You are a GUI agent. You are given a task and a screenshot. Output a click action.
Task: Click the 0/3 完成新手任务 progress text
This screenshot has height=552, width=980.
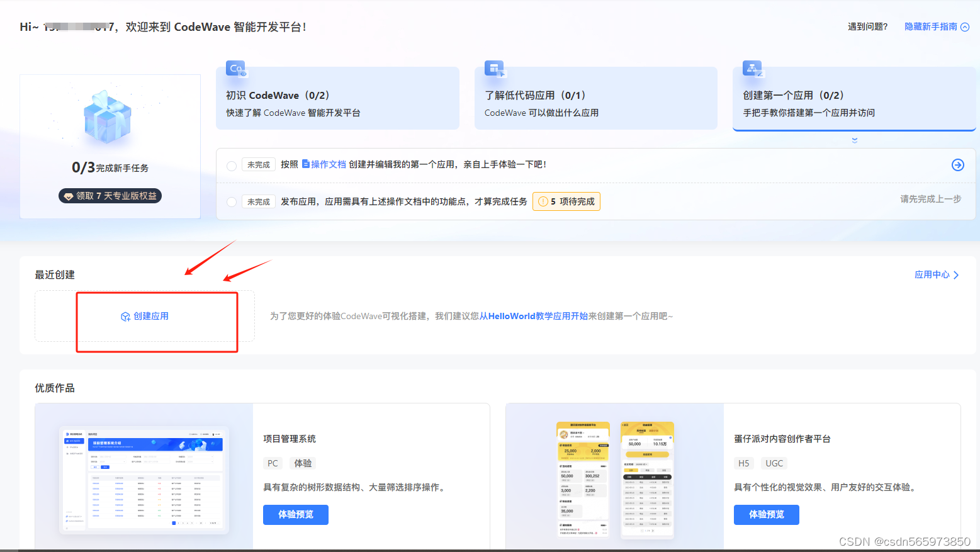pyautogui.click(x=110, y=167)
